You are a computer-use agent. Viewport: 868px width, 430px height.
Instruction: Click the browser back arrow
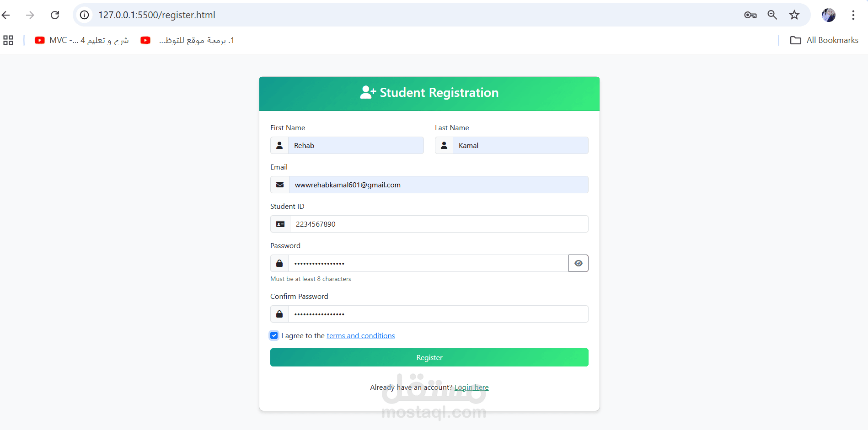[x=6, y=15]
